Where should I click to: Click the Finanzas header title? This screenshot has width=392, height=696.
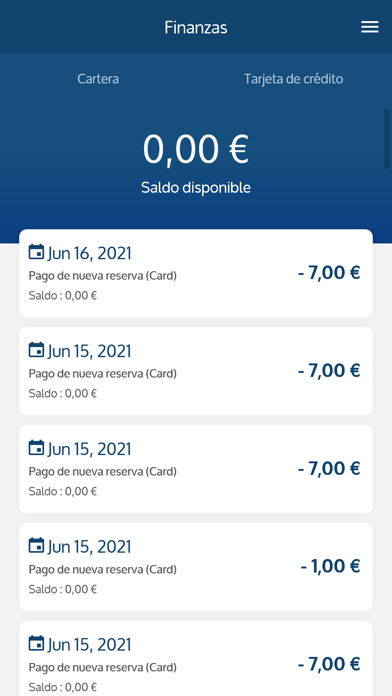coord(196,28)
